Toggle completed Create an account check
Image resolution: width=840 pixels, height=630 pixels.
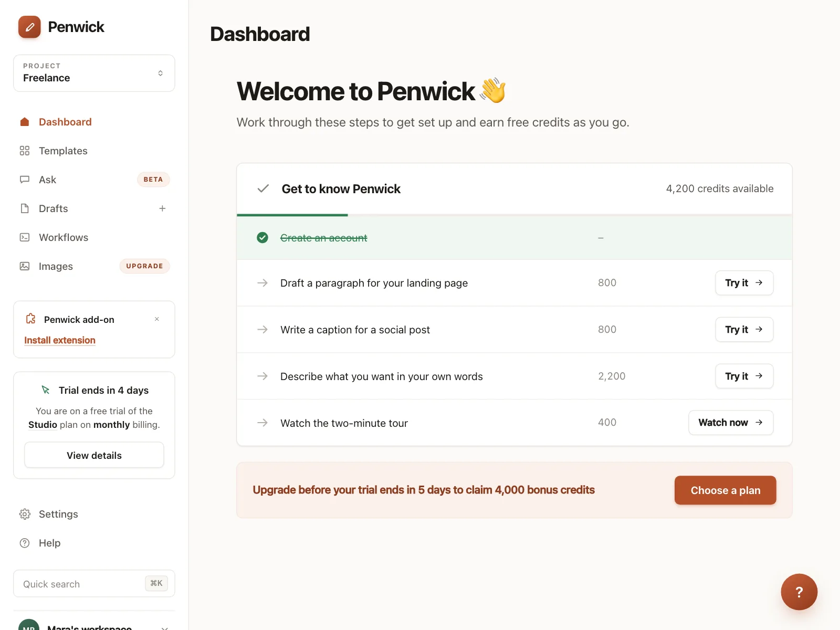coord(262,238)
